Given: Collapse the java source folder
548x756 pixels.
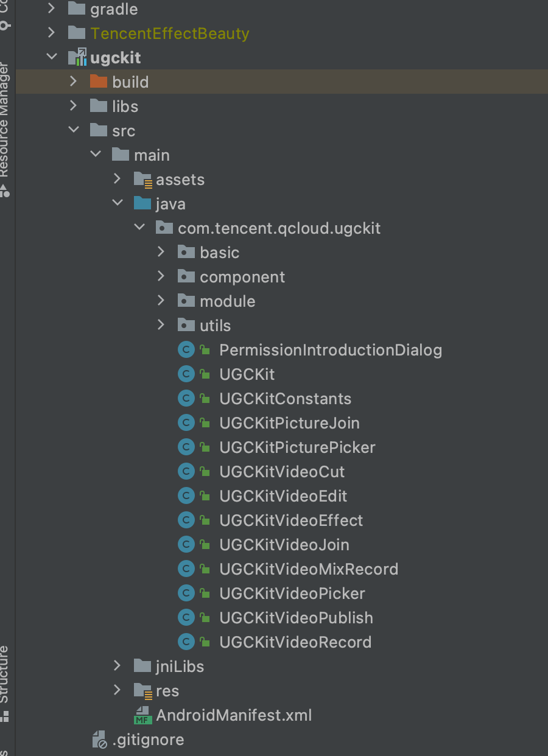Looking at the screenshot, I should (x=117, y=204).
